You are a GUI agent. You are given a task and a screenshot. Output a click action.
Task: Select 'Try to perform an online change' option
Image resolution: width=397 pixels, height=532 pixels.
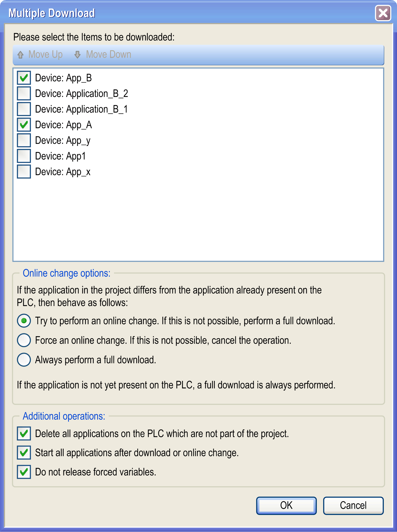click(24, 321)
